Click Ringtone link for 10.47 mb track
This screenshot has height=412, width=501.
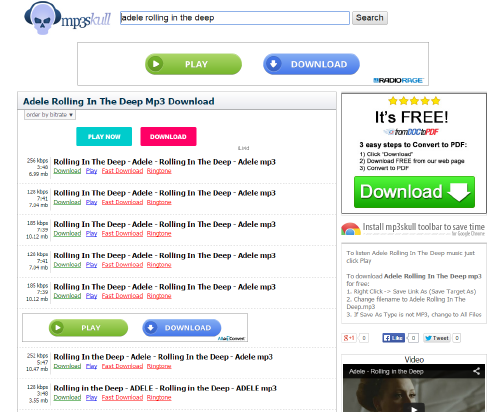click(159, 366)
